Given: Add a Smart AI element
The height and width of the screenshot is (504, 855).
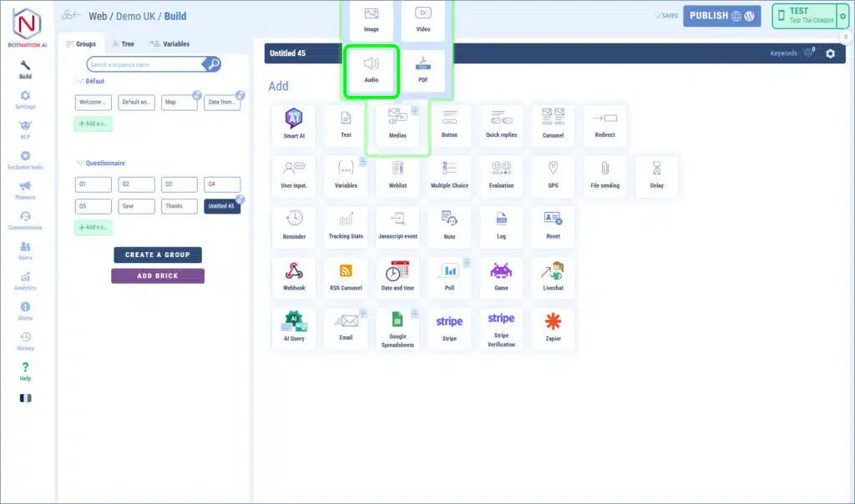Looking at the screenshot, I should (294, 123).
